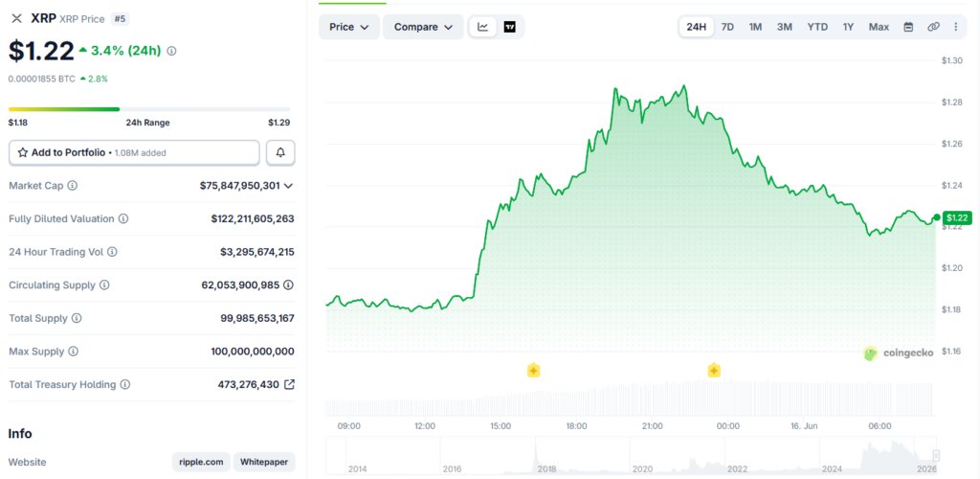Click the 0.00001855 BTC price text
Screen dimensions: 980x479
(42, 79)
